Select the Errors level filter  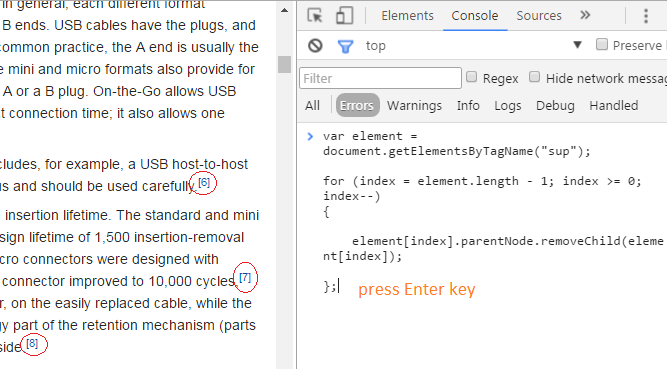[x=357, y=106]
